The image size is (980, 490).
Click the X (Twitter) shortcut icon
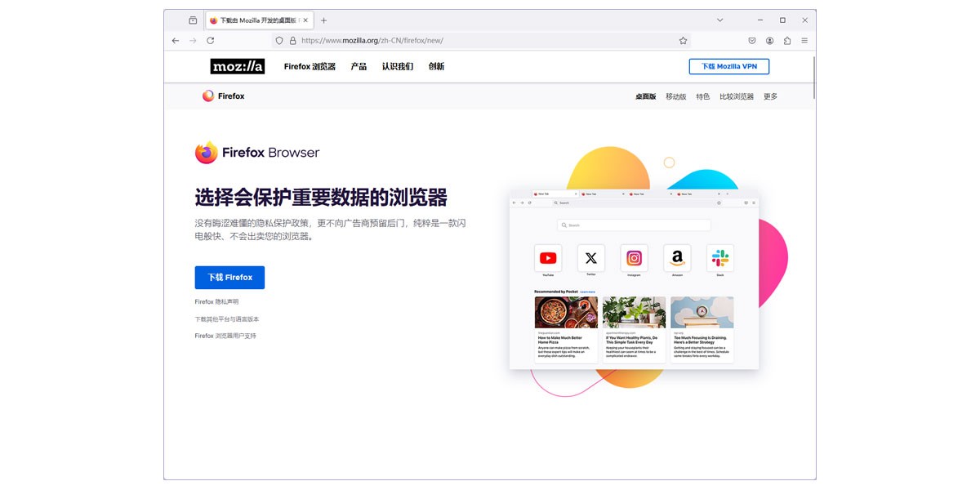[591, 258]
